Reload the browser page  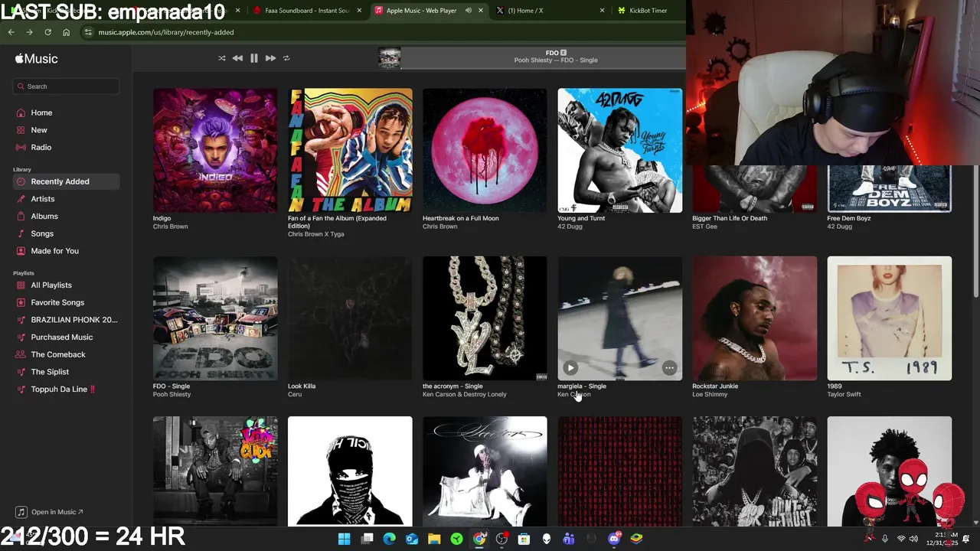(47, 32)
